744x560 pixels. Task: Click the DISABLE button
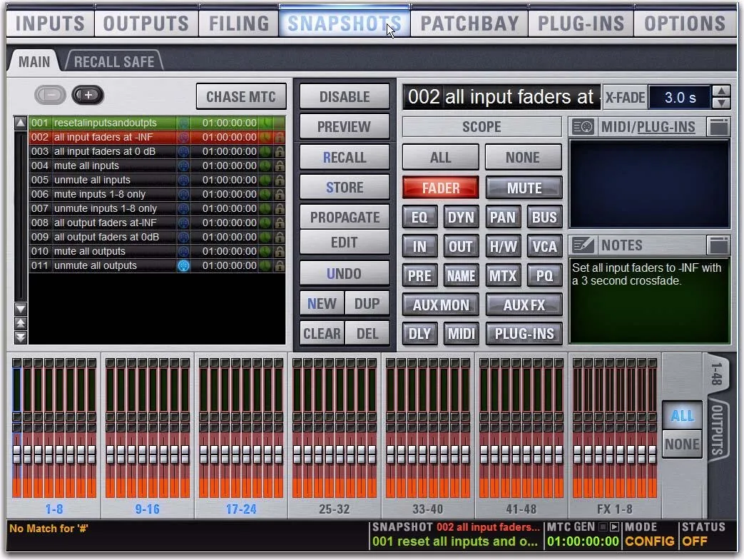click(345, 97)
